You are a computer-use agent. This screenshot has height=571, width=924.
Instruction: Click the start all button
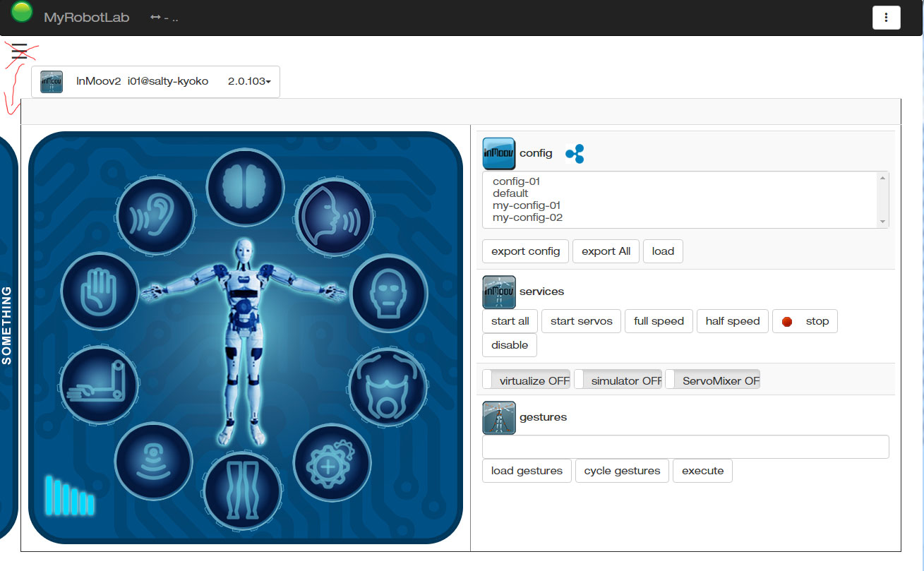point(510,321)
